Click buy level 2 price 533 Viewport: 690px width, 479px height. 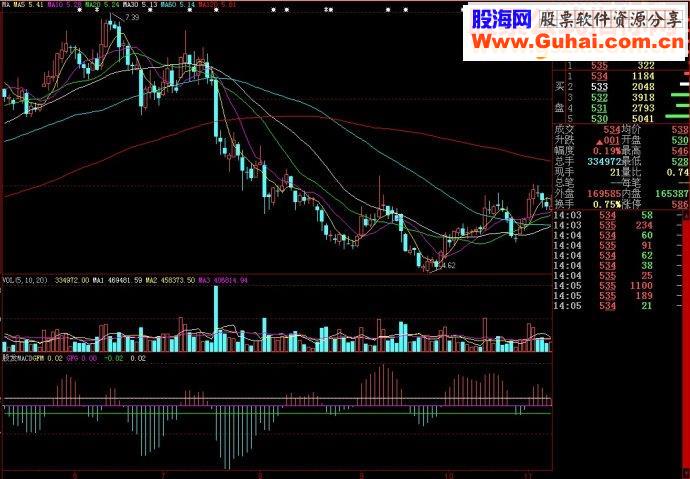[x=599, y=87]
